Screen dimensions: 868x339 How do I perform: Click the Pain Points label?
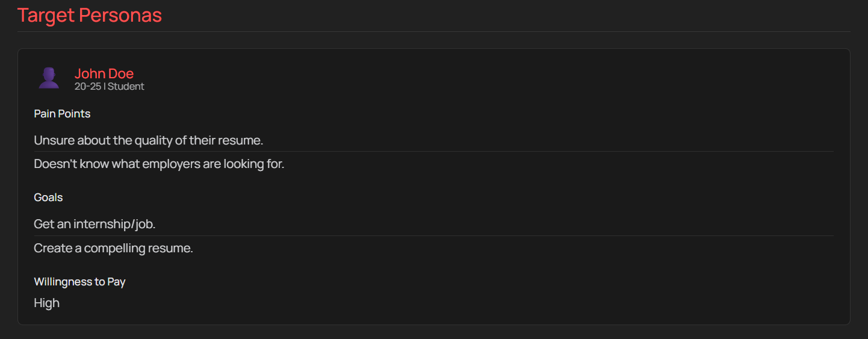click(62, 113)
